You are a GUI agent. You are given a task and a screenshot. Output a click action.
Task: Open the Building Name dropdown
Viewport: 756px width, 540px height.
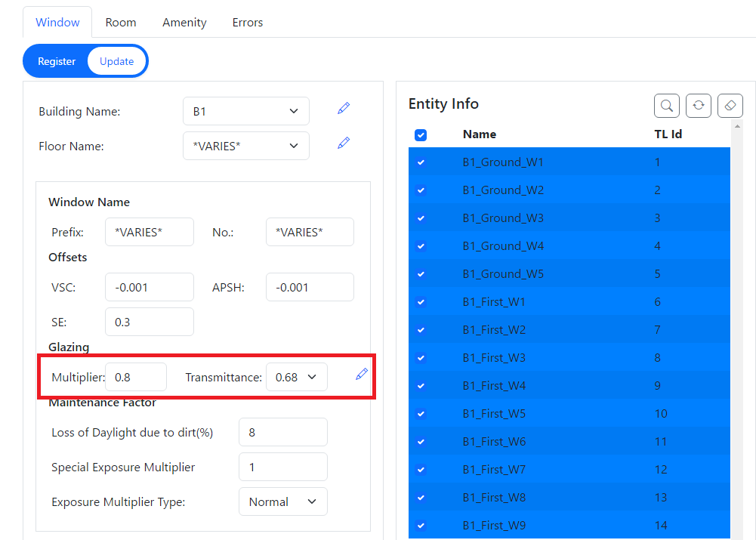point(245,111)
